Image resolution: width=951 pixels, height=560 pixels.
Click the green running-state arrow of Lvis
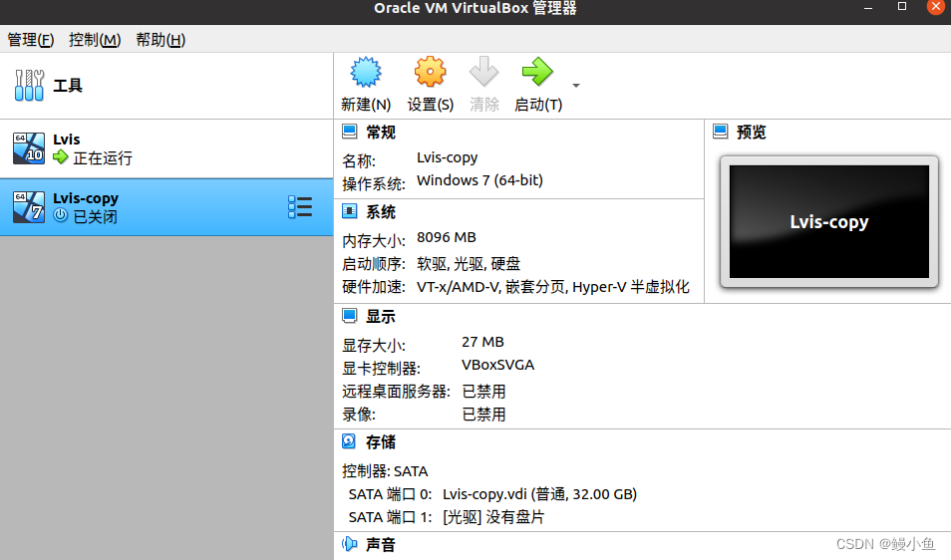click(x=61, y=157)
